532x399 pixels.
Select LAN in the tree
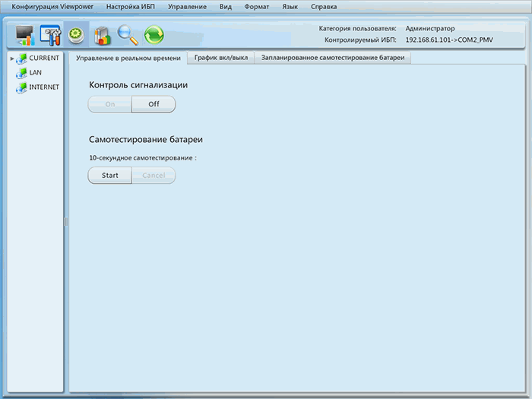(x=35, y=72)
